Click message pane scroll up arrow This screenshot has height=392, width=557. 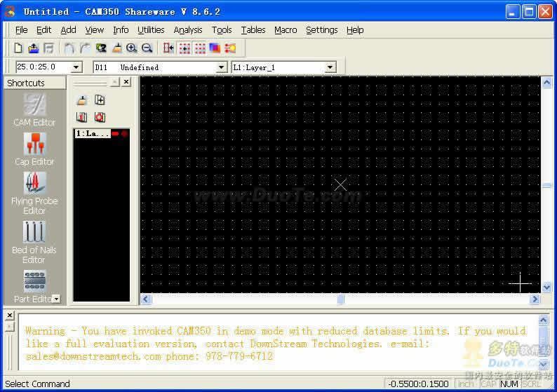(543, 320)
